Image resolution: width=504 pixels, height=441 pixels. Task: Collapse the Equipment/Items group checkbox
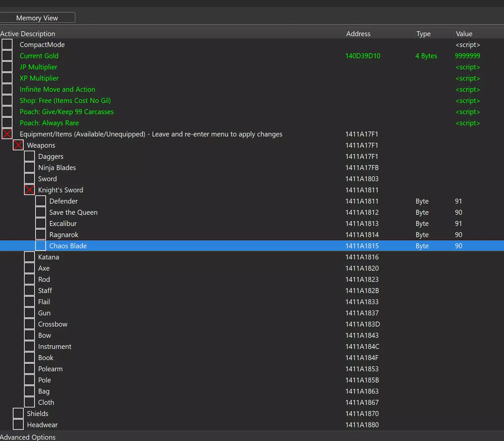pyautogui.click(x=7, y=134)
